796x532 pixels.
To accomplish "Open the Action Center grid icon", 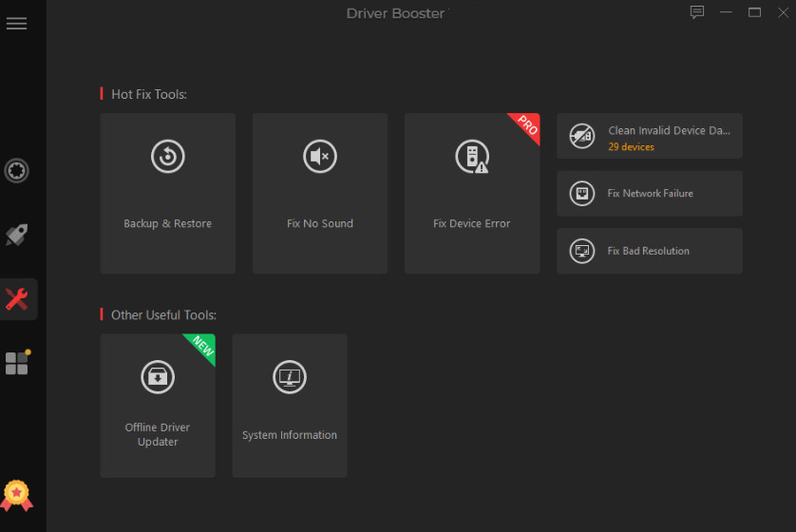I will click(x=18, y=363).
